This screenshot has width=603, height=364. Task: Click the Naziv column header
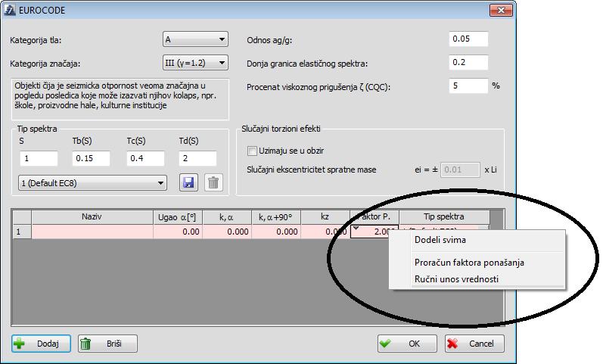point(92,217)
